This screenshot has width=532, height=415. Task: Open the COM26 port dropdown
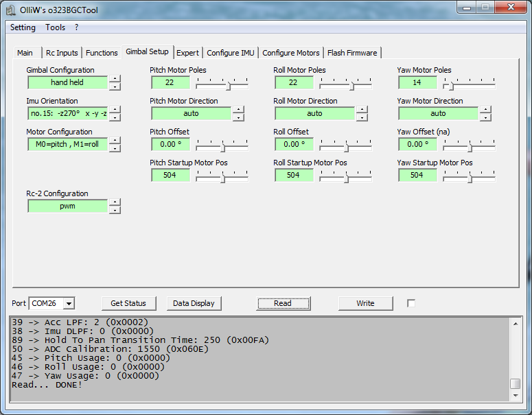[69, 303]
